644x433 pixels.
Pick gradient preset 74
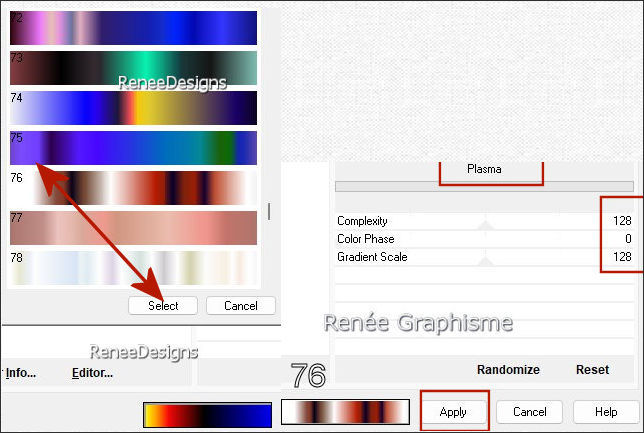[133, 108]
